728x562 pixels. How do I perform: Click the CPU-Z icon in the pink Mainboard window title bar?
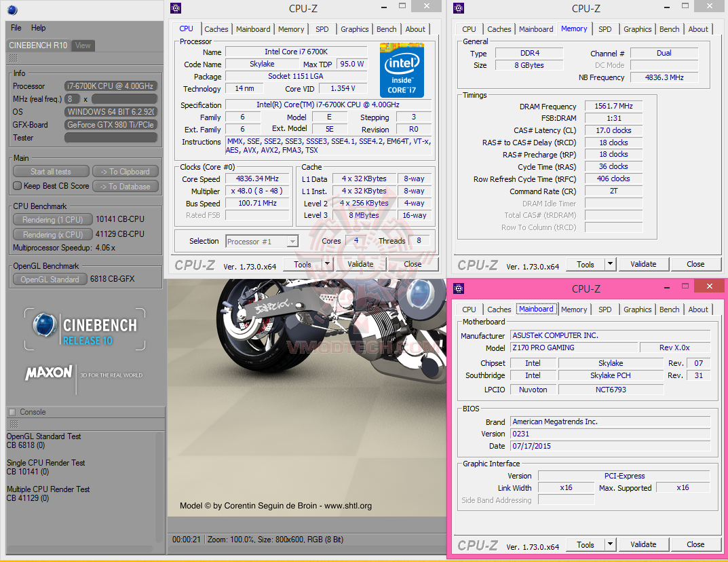pos(460,288)
